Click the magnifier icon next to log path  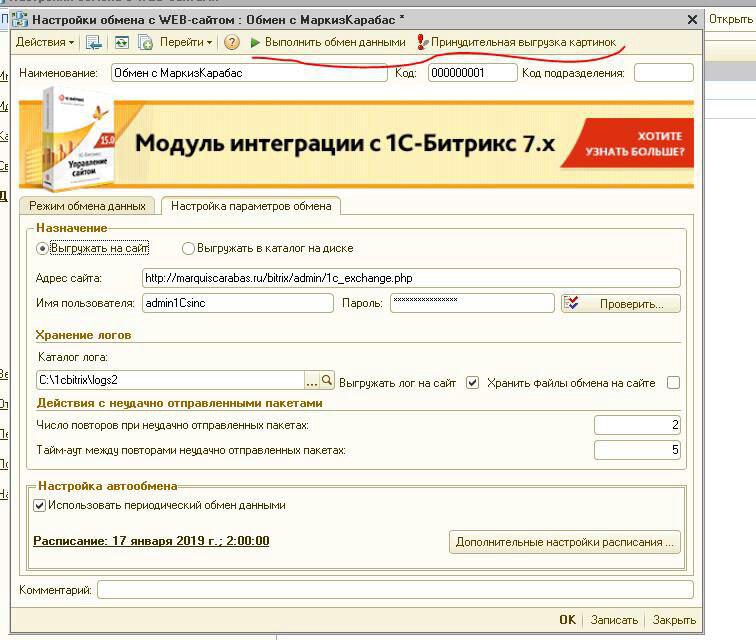pyautogui.click(x=327, y=380)
